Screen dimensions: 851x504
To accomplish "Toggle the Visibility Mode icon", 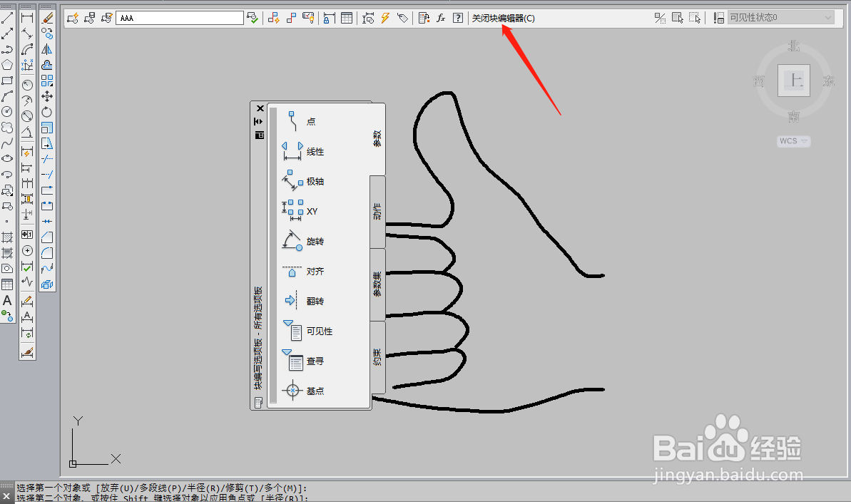I will 660,18.
